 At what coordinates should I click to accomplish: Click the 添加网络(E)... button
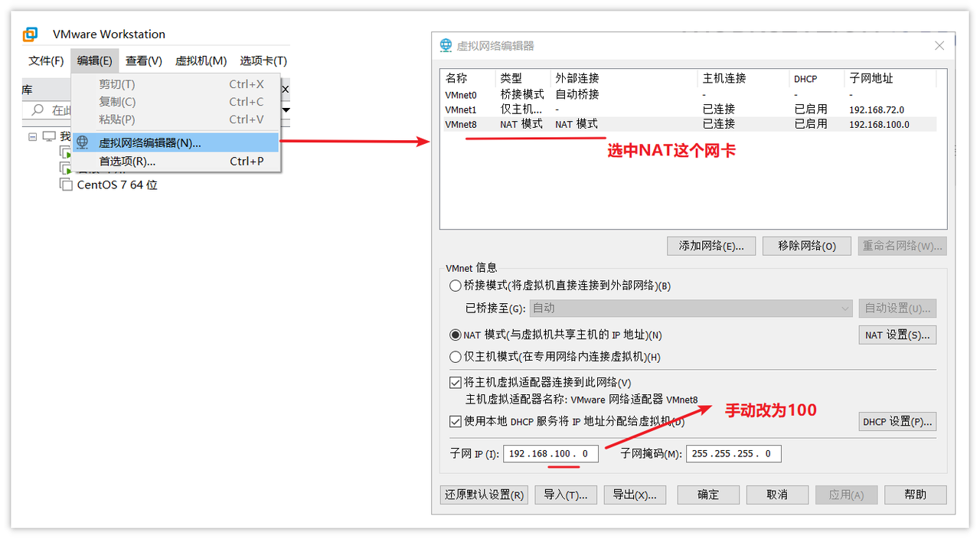(x=711, y=246)
